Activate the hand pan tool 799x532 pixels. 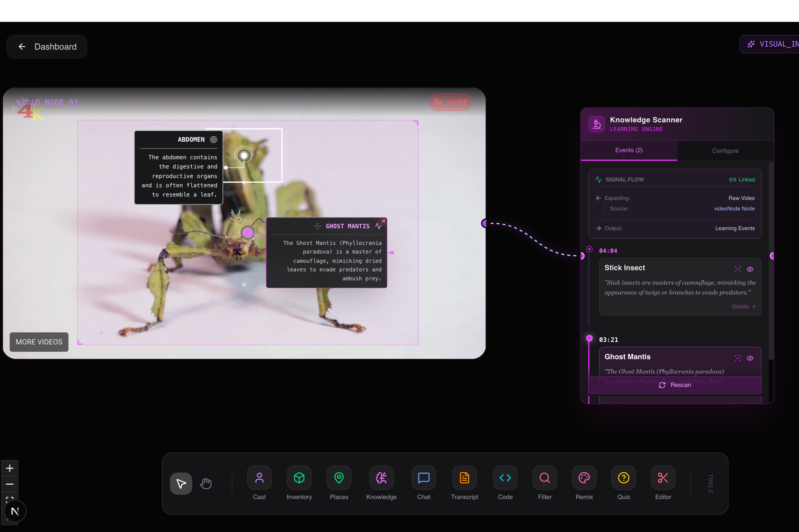pos(206,483)
